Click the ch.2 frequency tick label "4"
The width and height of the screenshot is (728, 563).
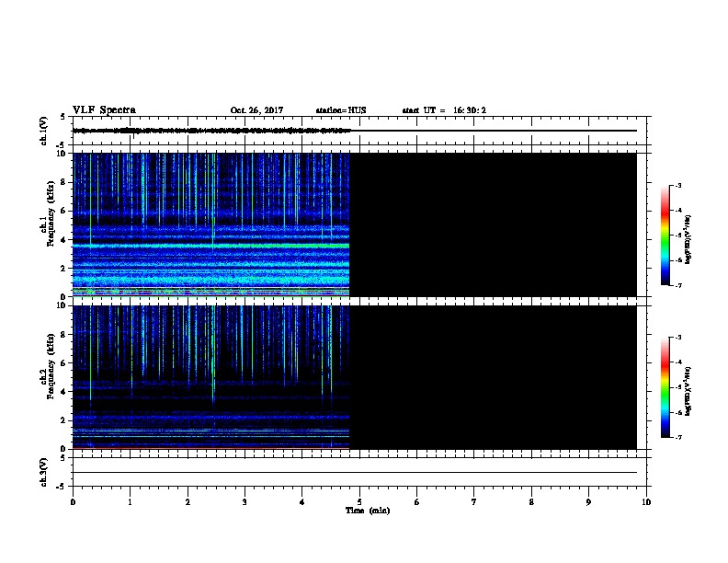[63, 392]
